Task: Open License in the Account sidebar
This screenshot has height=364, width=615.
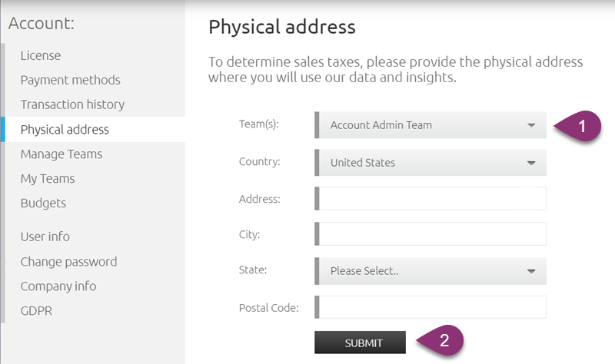Action: (x=41, y=55)
